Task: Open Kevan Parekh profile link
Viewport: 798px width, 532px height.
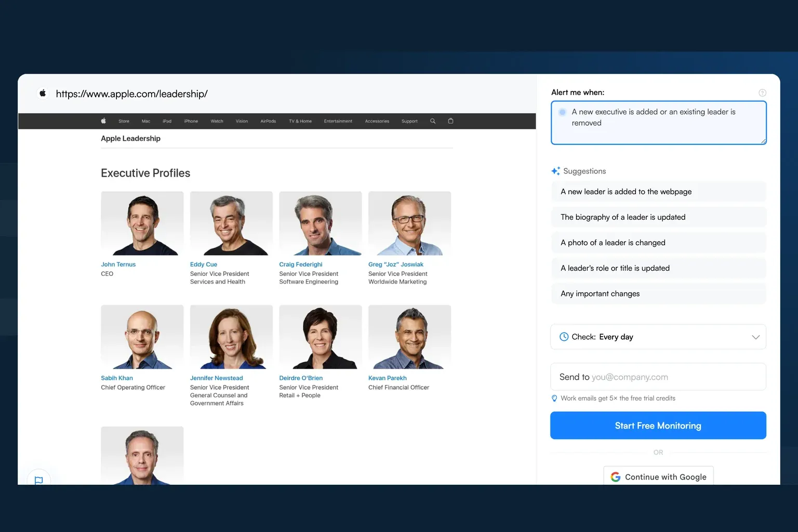Action: [388, 378]
